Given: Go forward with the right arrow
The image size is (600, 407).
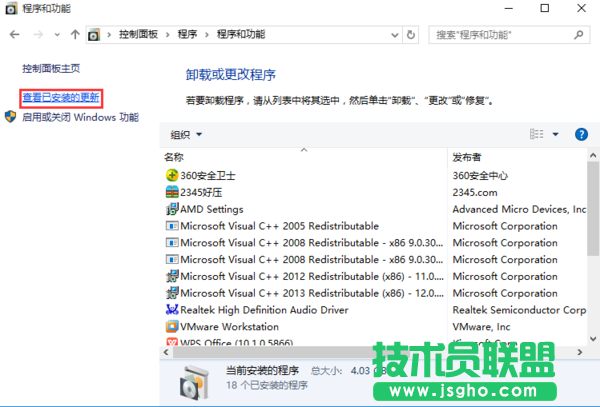Looking at the screenshot, I should 38,35.
